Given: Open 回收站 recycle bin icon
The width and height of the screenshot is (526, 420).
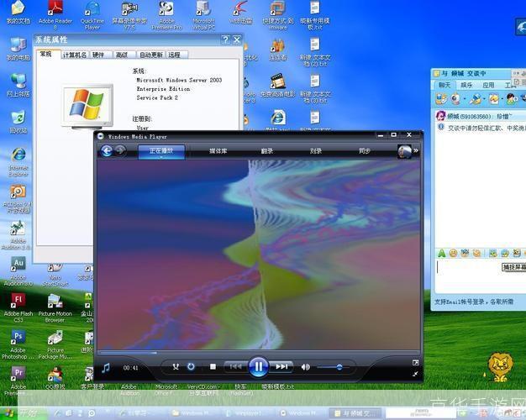Looking at the screenshot, I should point(18,122).
